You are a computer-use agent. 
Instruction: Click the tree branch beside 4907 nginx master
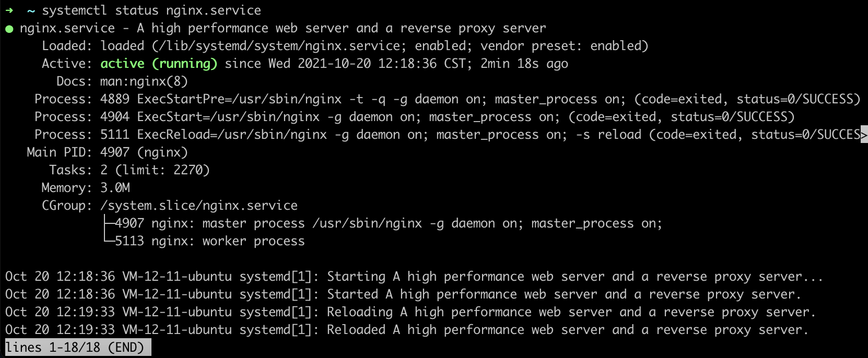[109, 223]
